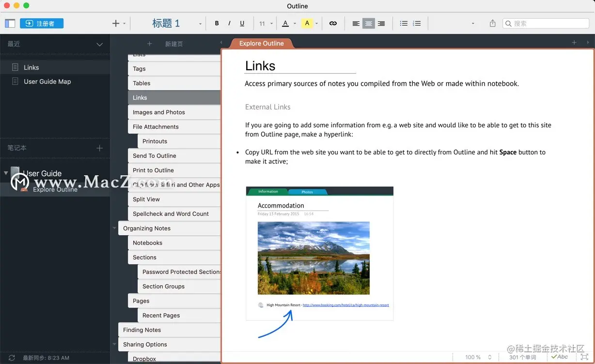The image size is (595, 364).
Task: Open the font color dropdown arrow
Action: 295,24
